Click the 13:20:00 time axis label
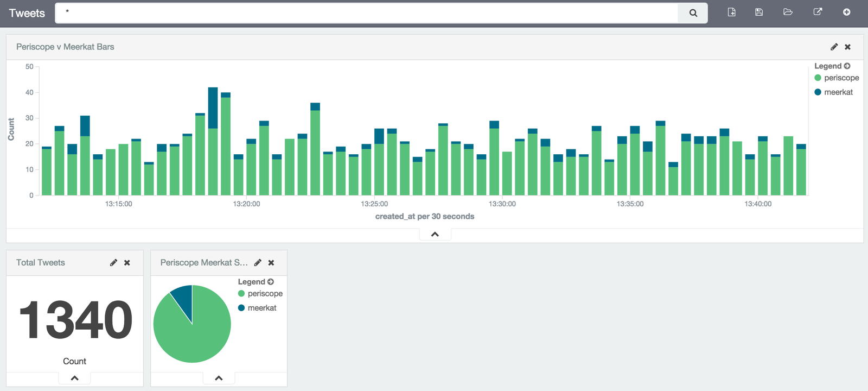Viewport: 868px width, 391px height. coord(246,204)
